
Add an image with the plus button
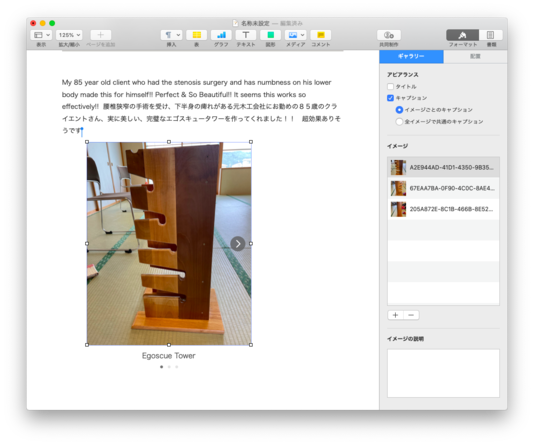395,315
